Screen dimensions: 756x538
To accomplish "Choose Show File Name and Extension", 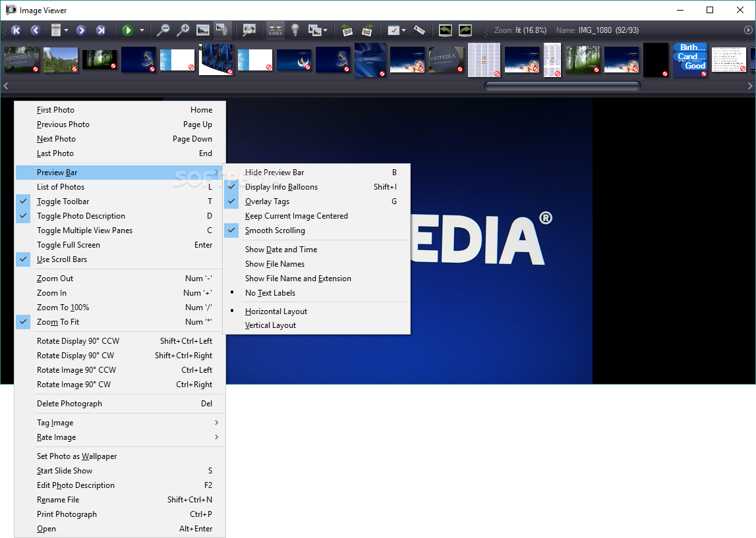I will click(x=316, y=279).
